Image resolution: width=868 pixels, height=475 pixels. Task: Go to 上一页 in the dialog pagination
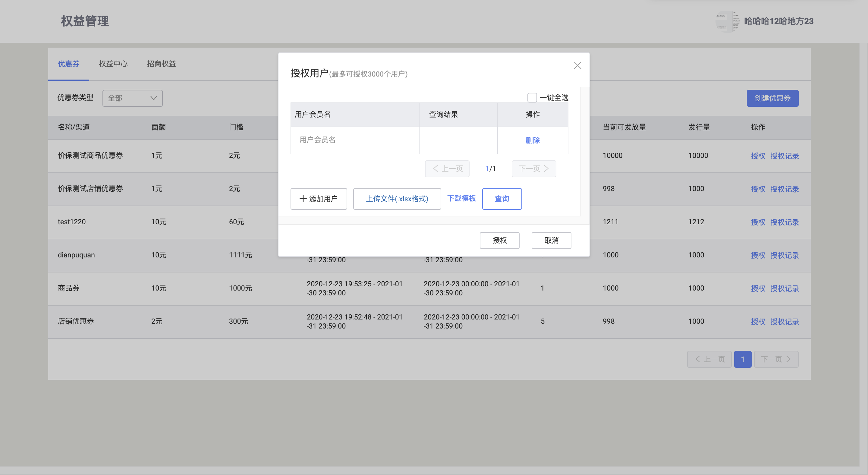pos(447,168)
